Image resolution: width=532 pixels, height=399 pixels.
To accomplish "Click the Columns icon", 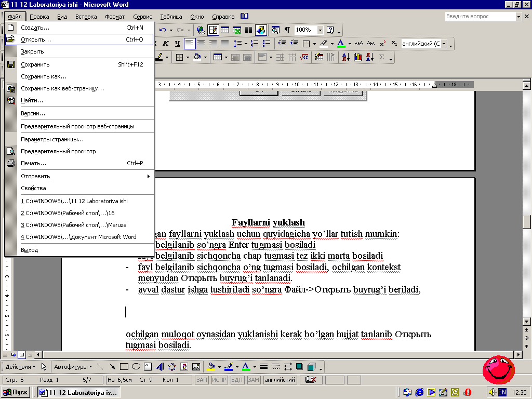I will point(249,30).
